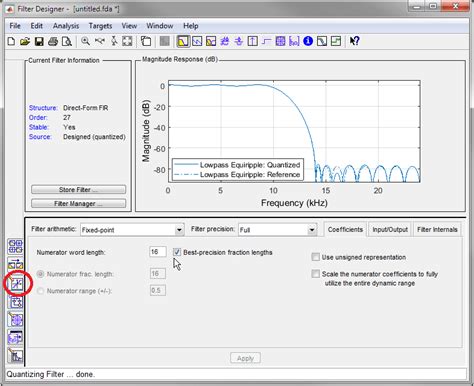Click the 'Direct-Form FIR' structure text

click(85, 108)
